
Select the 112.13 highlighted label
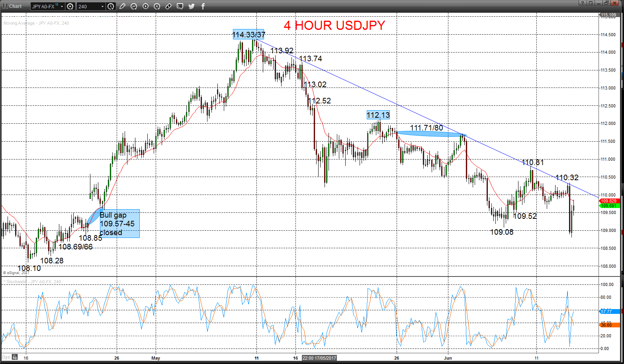tap(378, 115)
